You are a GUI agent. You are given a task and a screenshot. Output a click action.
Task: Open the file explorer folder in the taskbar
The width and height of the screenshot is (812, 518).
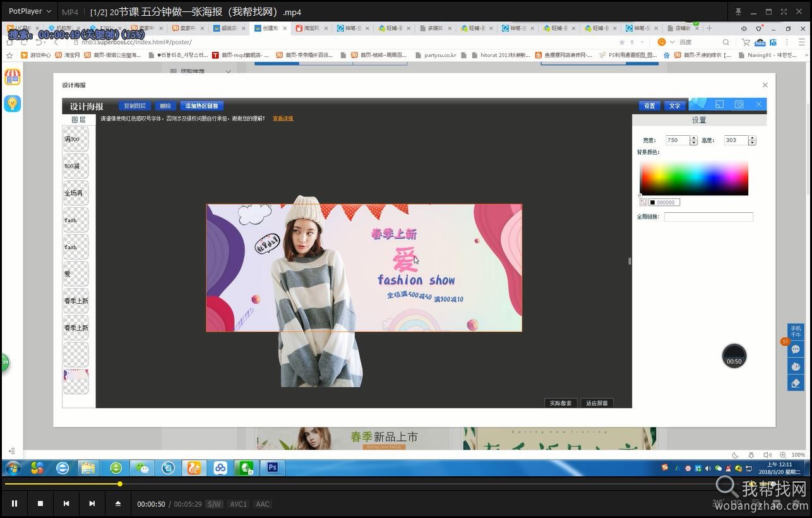point(88,467)
